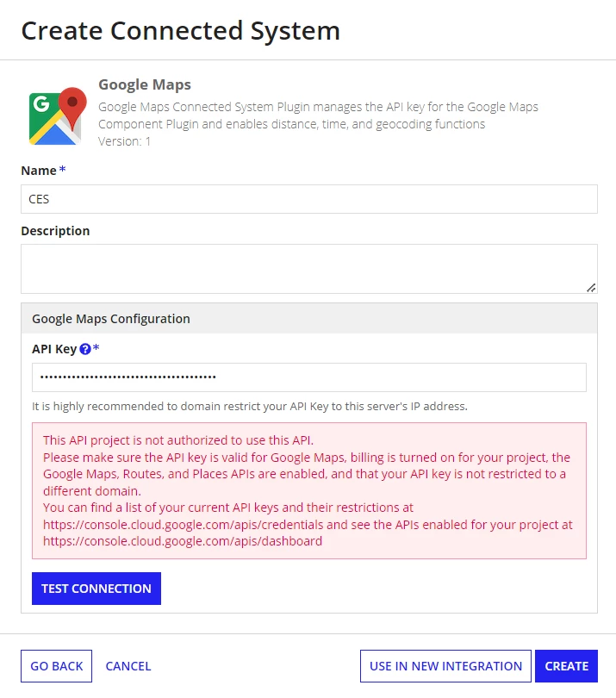The width and height of the screenshot is (616, 698).
Task: Click the Google Maps Configuration section header
Action: tap(309, 319)
